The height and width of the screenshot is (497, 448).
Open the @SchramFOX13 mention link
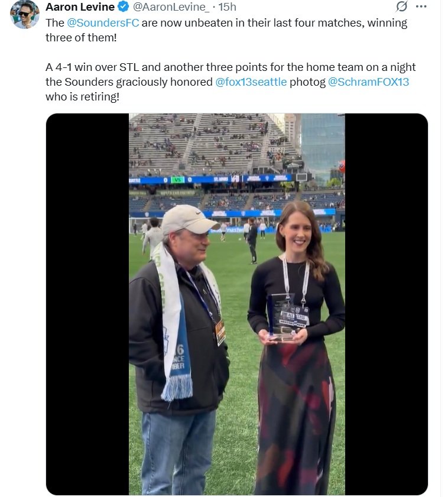click(368, 82)
